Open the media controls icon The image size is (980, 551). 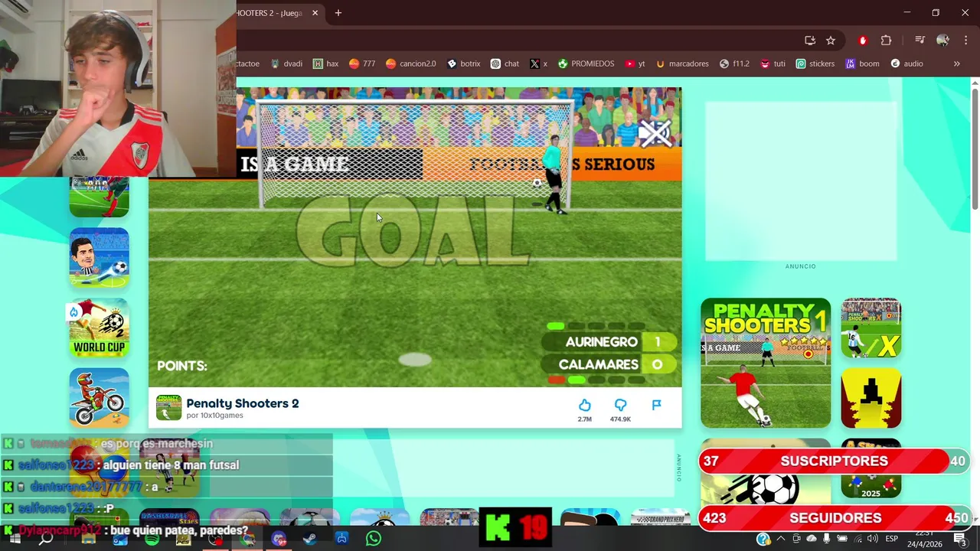(920, 41)
